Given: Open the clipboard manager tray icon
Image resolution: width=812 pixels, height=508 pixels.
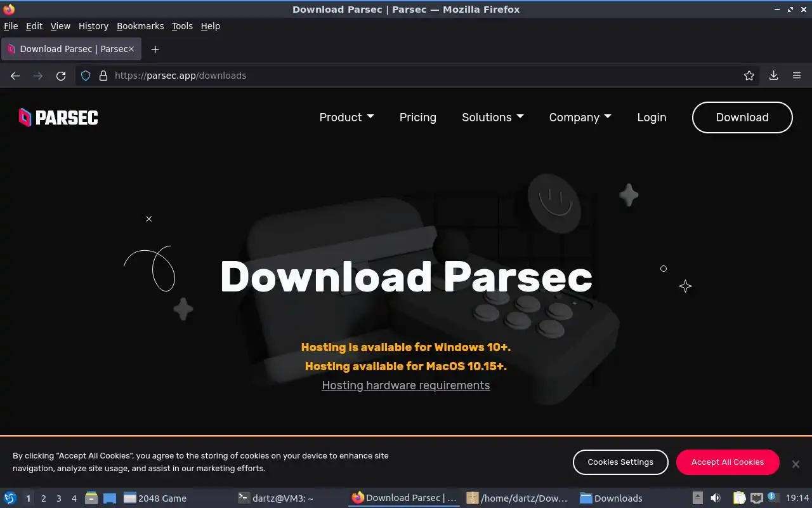Looking at the screenshot, I should [x=739, y=498].
